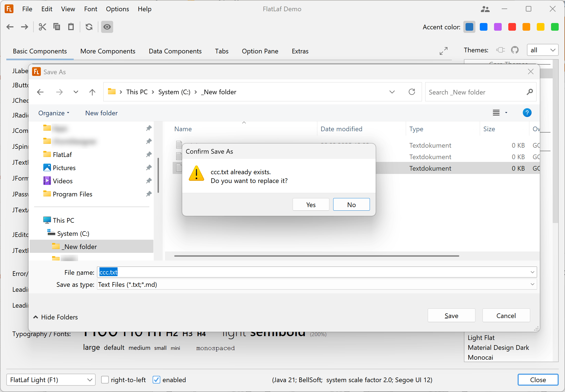Screen dimensions: 565x392
Task: Open the Options menu
Action: (117, 9)
